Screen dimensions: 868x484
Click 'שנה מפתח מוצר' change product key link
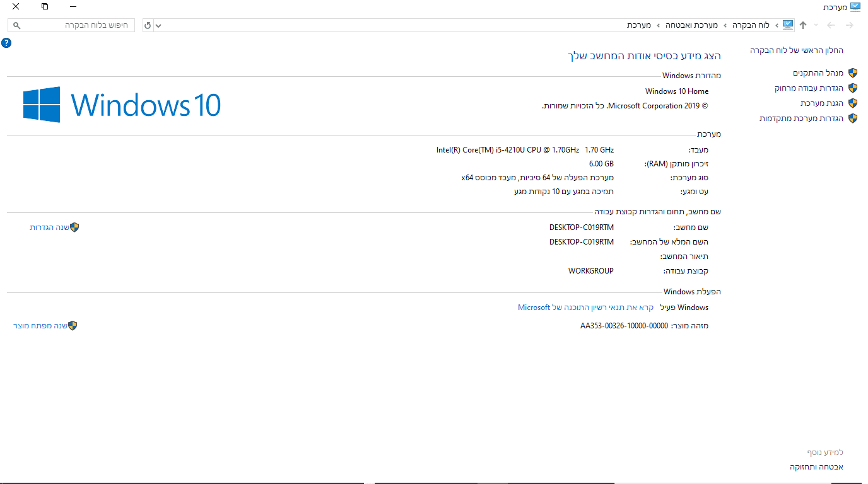point(40,326)
